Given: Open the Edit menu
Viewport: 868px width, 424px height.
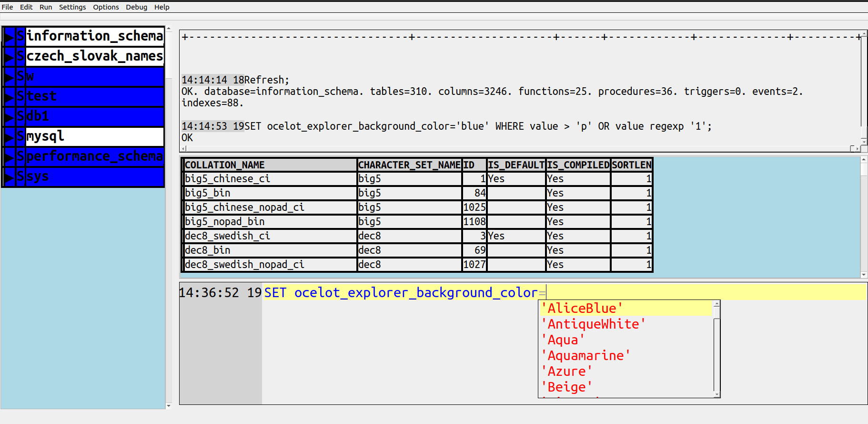Looking at the screenshot, I should [x=26, y=7].
